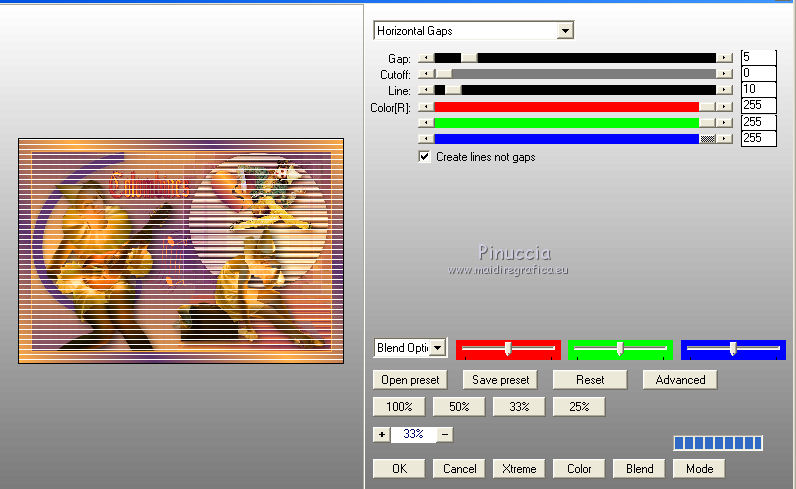Click the 33% zoom preset button
The image size is (796, 489).
pyautogui.click(x=519, y=407)
